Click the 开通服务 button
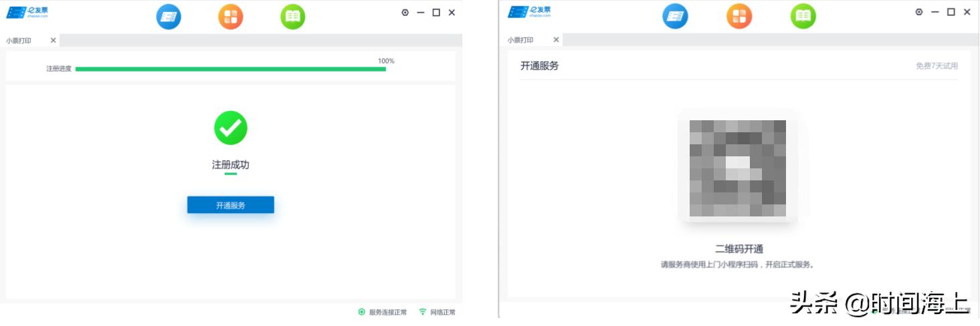980x326 pixels. point(231,205)
